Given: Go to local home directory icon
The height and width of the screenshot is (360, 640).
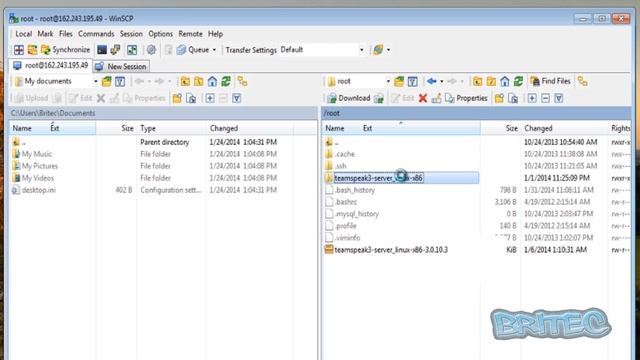Looking at the screenshot, I should click(212, 82).
